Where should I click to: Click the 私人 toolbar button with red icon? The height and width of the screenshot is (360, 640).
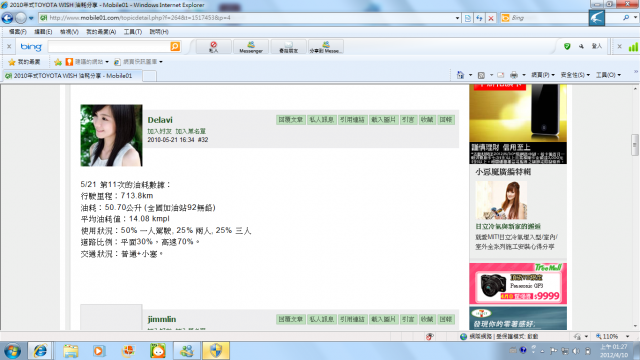coord(213,47)
